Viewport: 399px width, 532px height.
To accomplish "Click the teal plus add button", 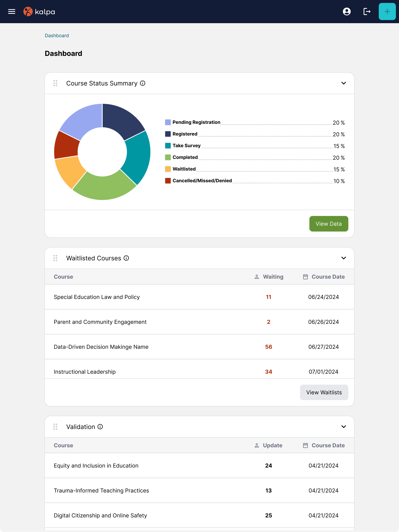I will point(387,11).
